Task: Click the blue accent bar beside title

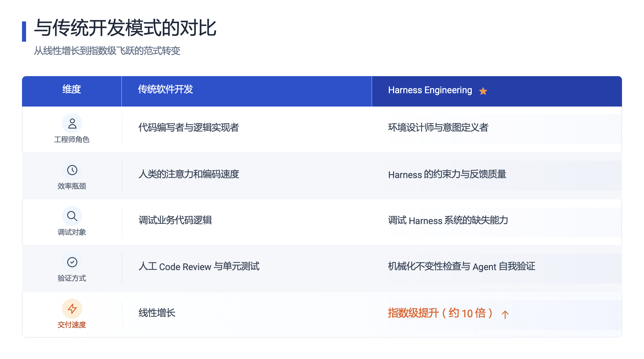Action: tap(24, 31)
